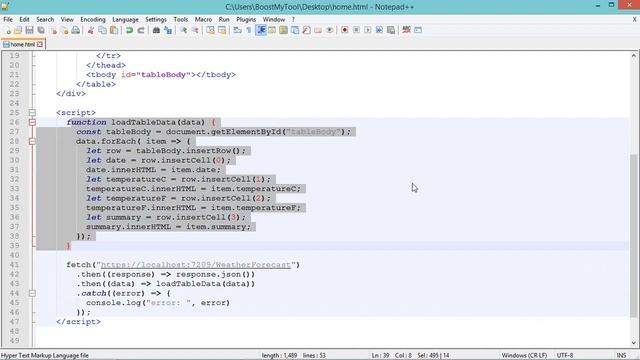The image size is (640, 360).
Task: Create a new file with the New toolbar icon
Action: click(x=7, y=30)
